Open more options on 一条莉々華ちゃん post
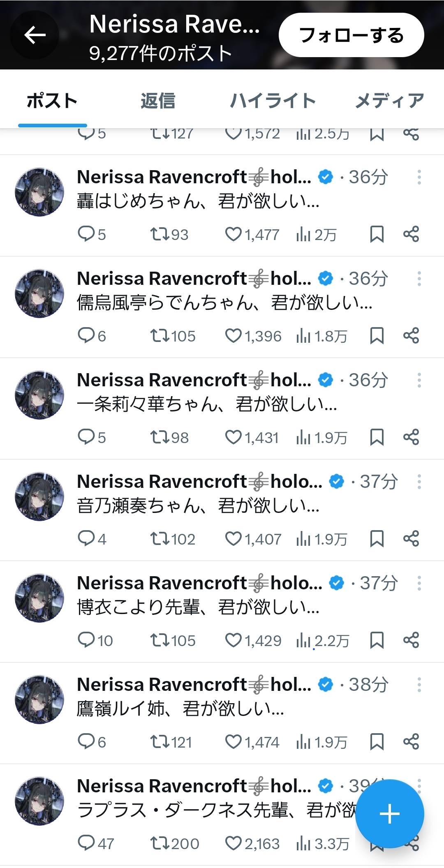 (419, 380)
